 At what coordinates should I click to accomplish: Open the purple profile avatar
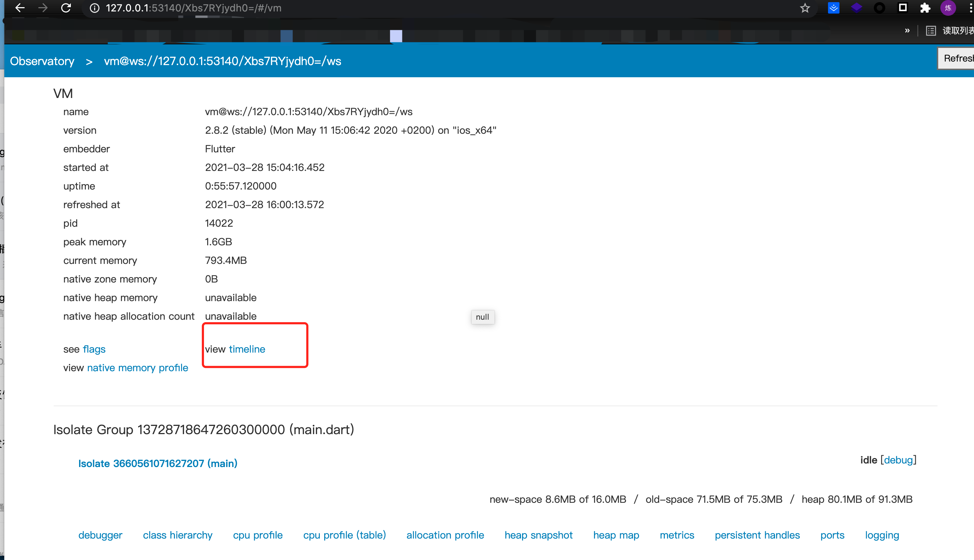click(x=948, y=8)
